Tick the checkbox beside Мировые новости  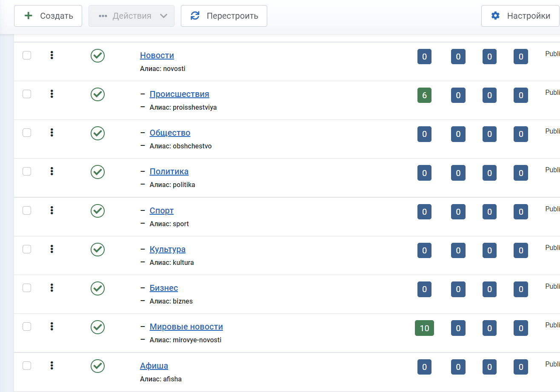click(x=27, y=327)
